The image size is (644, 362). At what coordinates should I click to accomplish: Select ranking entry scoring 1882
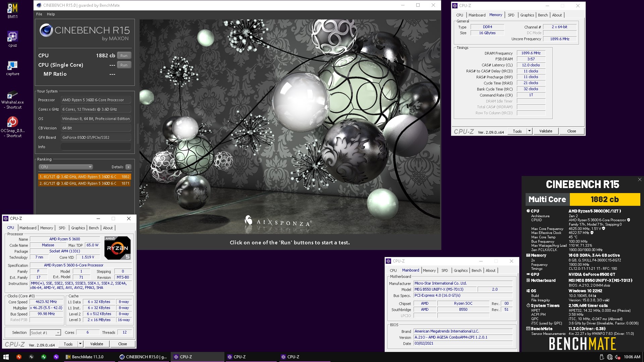pyautogui.click(x=85, y=177)
